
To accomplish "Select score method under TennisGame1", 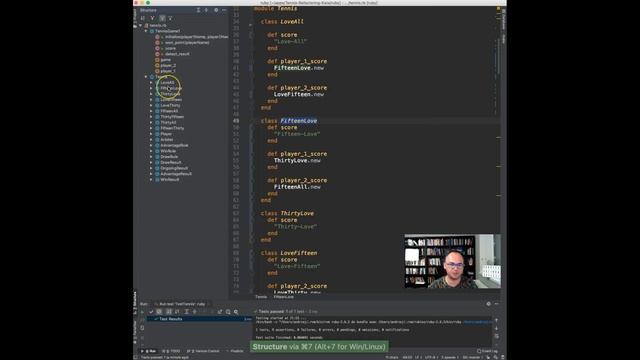I will coord(170,48).
